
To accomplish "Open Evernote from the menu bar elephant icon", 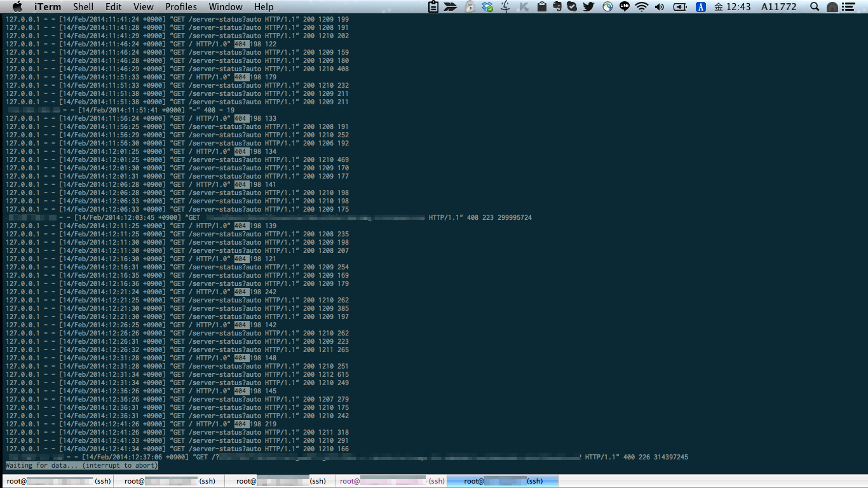I will 557,7.
